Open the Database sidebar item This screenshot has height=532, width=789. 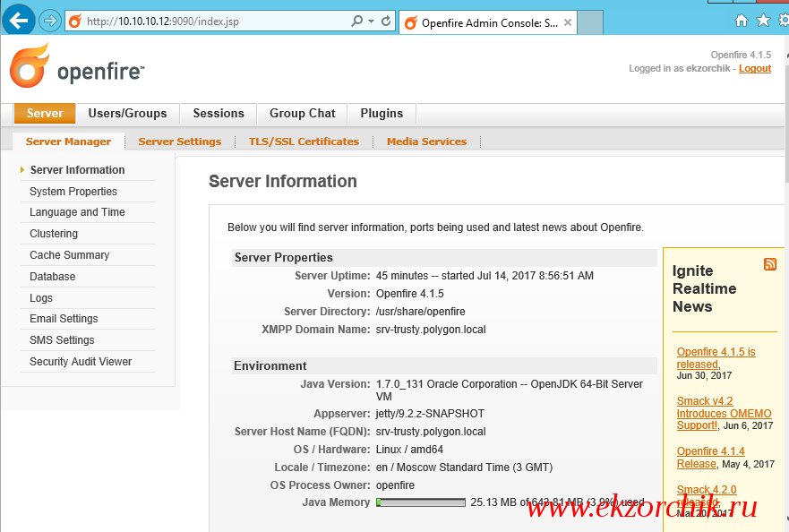click(52, 277)
